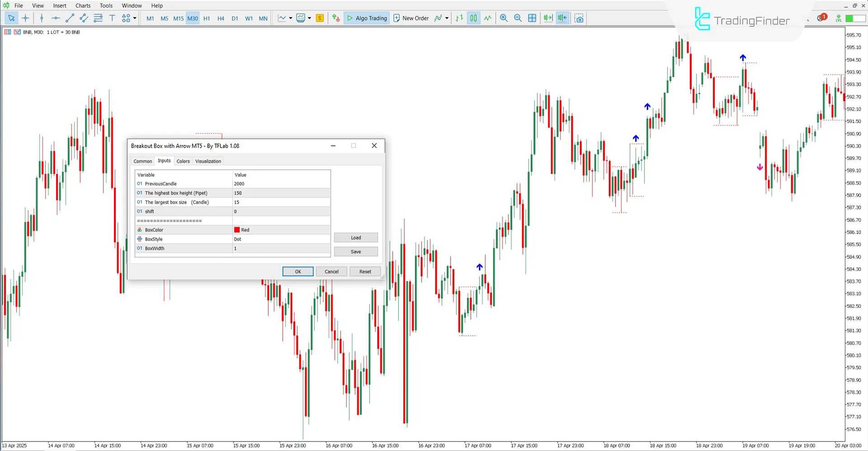Select the Trendline drawing tool
This screenshot has width=868, height=451.
(x=70, y=18)
